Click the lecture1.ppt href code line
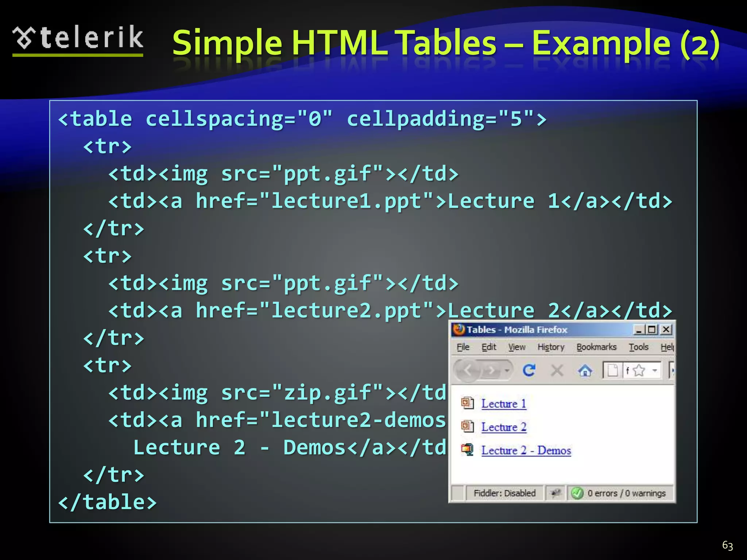747x560 pixels. tap(390, 201)
